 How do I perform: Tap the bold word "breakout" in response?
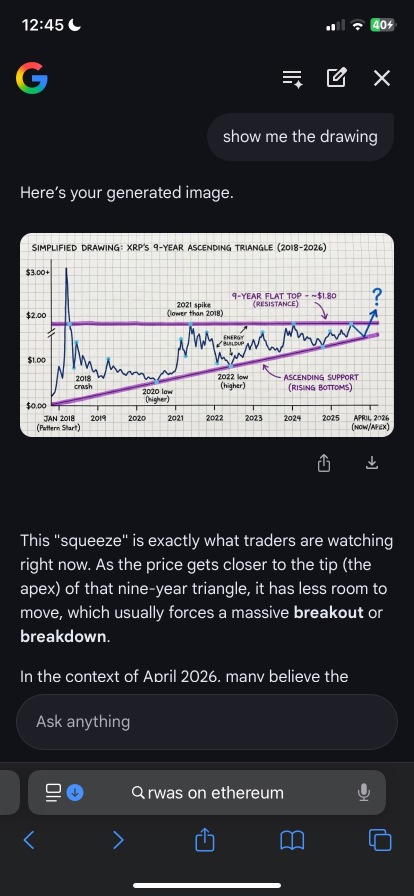[329, 613]
